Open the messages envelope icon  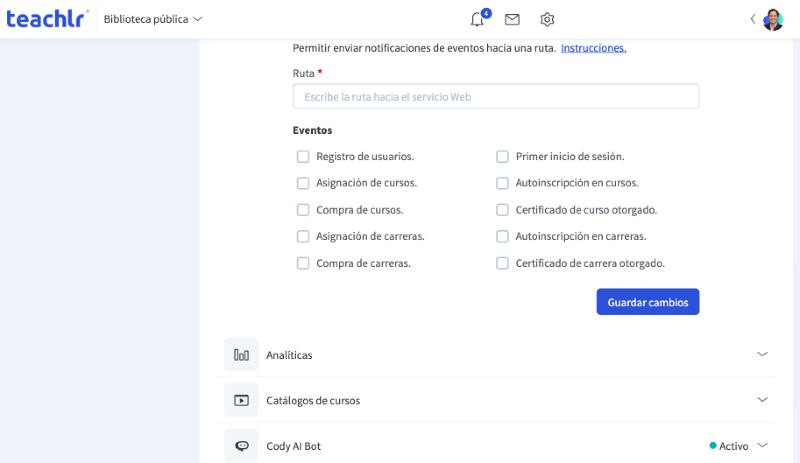pos(512,19)
